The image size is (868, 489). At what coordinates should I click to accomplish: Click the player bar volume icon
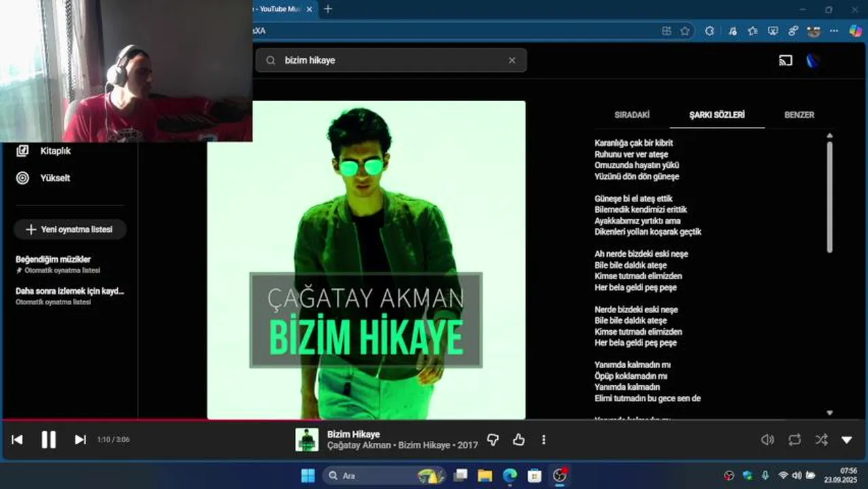pos(767,439)
